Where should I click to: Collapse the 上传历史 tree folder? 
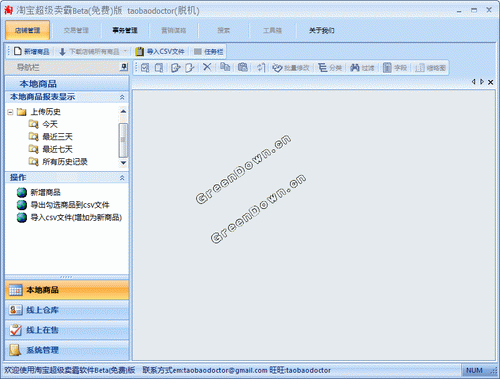[x=10, y=112]
